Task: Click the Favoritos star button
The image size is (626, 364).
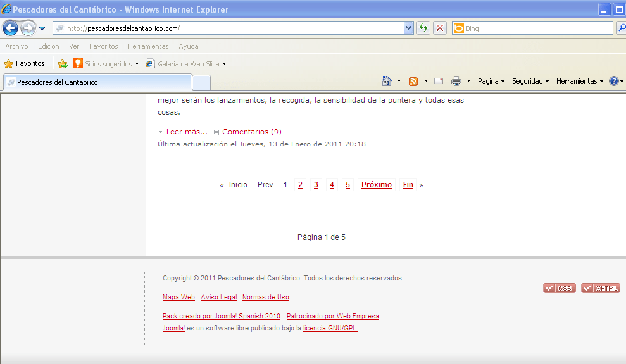Action: point(24,63)
